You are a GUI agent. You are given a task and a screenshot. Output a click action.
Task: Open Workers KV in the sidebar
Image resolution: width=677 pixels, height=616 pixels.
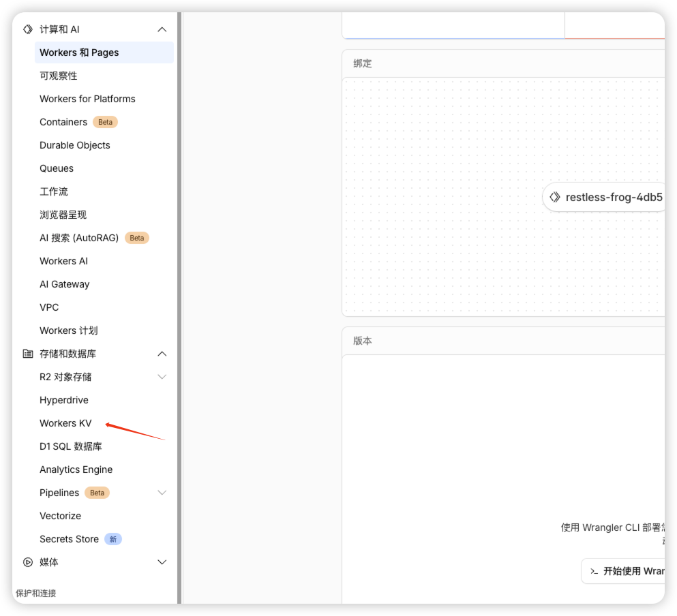tap(65, 423)
